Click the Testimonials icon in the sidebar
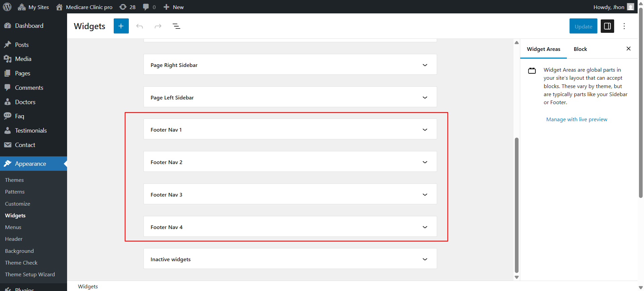 pos(7,130)
